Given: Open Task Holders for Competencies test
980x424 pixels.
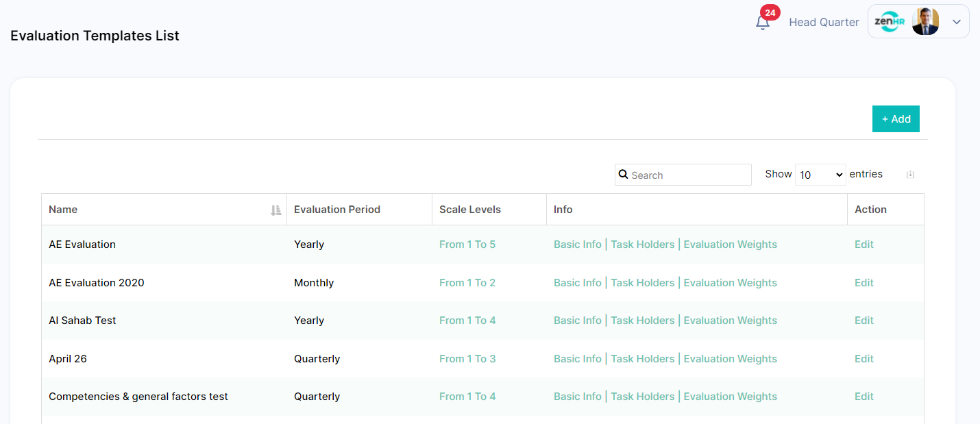Looking at the screenshot, I should [x=643, y=397].
